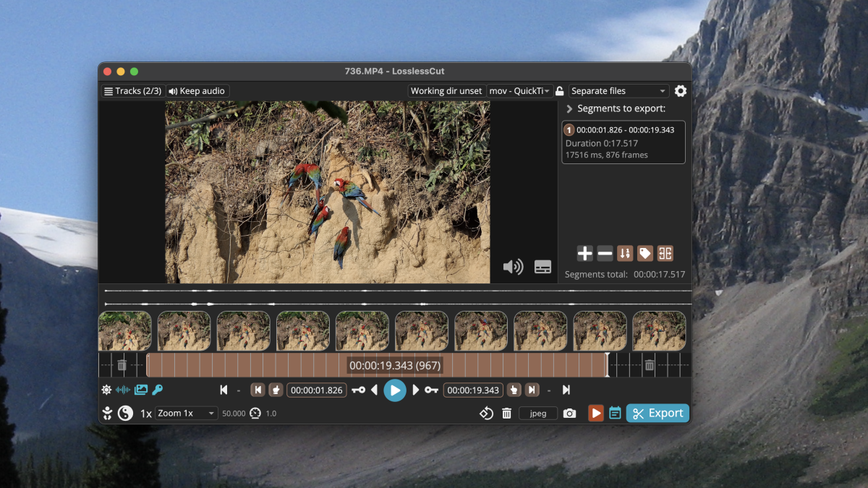Image resolution: width=868 pixels, height=488 pixels.
Task: Open the Separate files export mode dropdown
Action: tap(618, 91)
